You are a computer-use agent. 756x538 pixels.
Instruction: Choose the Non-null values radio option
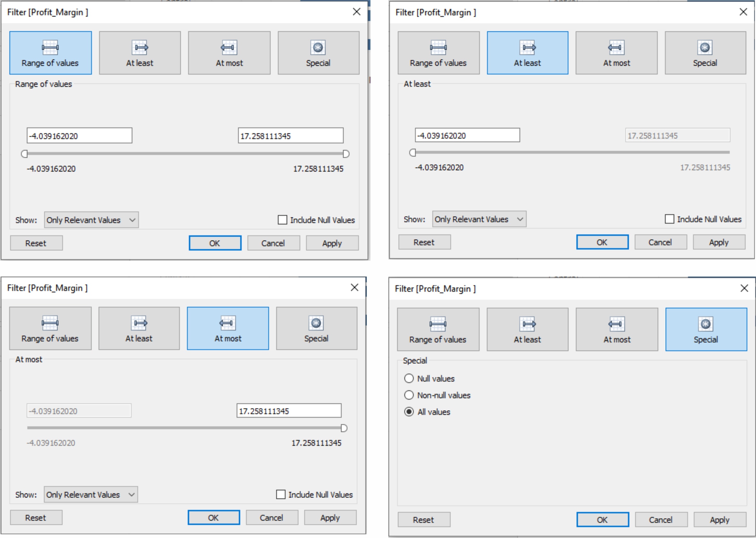[409, 395]
